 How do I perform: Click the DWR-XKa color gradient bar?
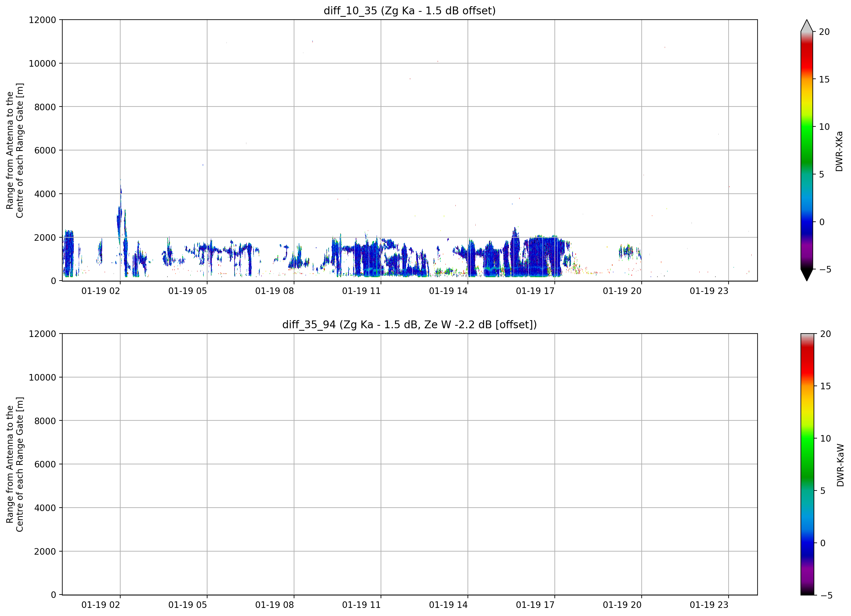point(807,150)
